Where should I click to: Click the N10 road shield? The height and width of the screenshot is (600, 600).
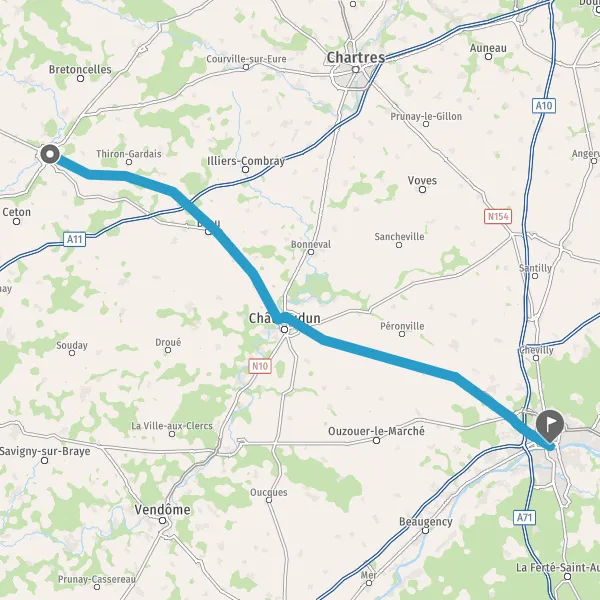(x=260, y=366)
